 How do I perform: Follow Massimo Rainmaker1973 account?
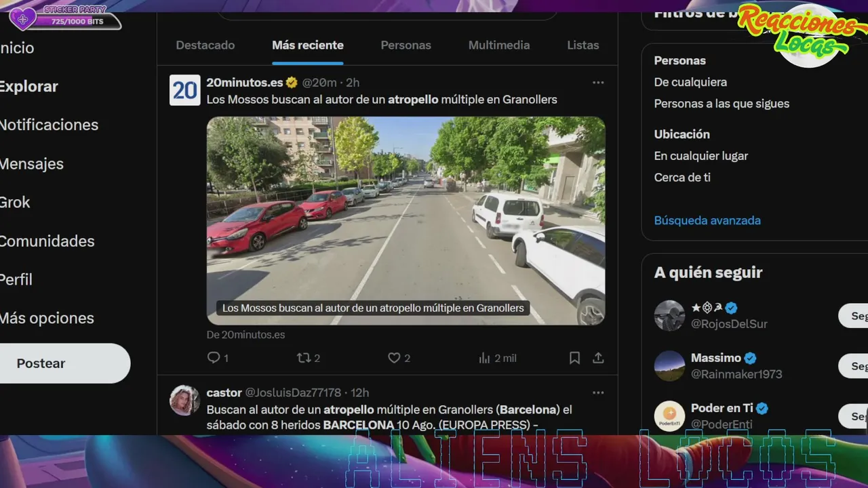(x=854, y=366)
